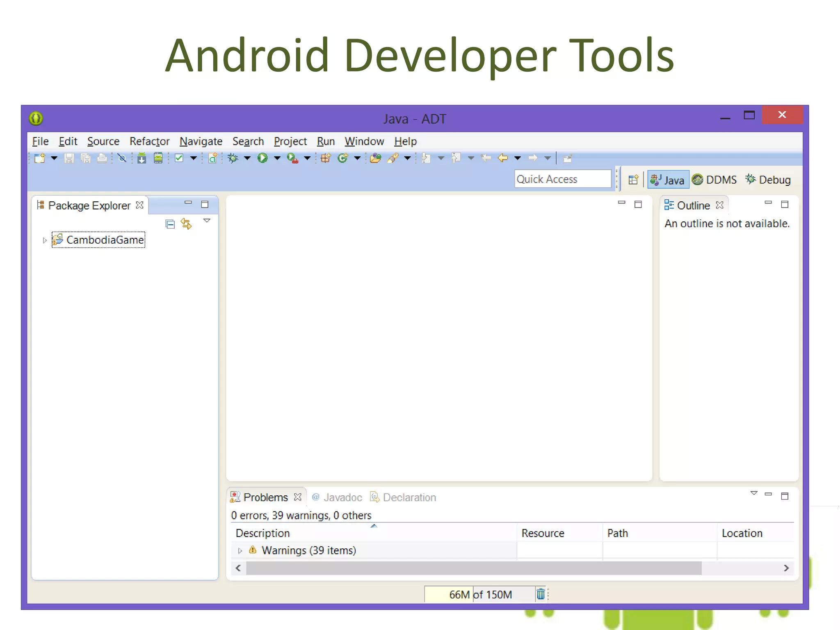
Task: Click the Open Type icon
Action: point(375,158)
